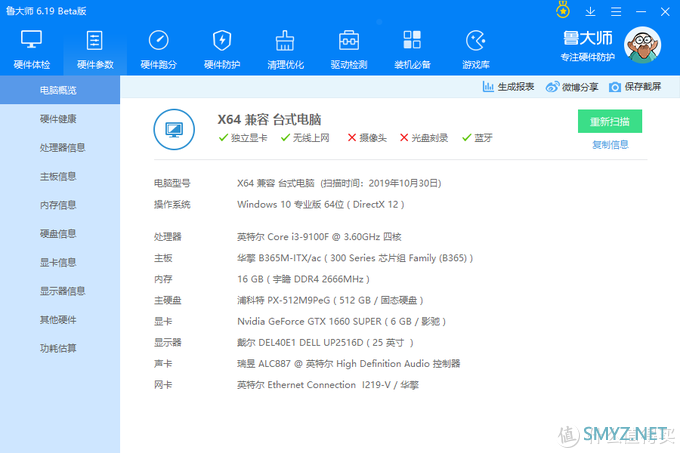The width and height of the screenshot is (680, 453).
Task: Select 电脑概览 in the sidebar
Action: 60,90
